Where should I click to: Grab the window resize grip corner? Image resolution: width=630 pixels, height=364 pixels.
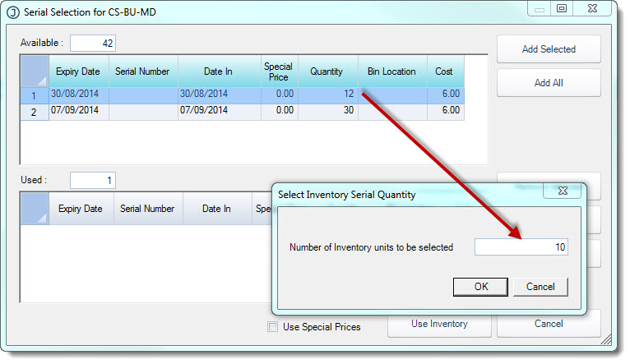tap(606, 339)
